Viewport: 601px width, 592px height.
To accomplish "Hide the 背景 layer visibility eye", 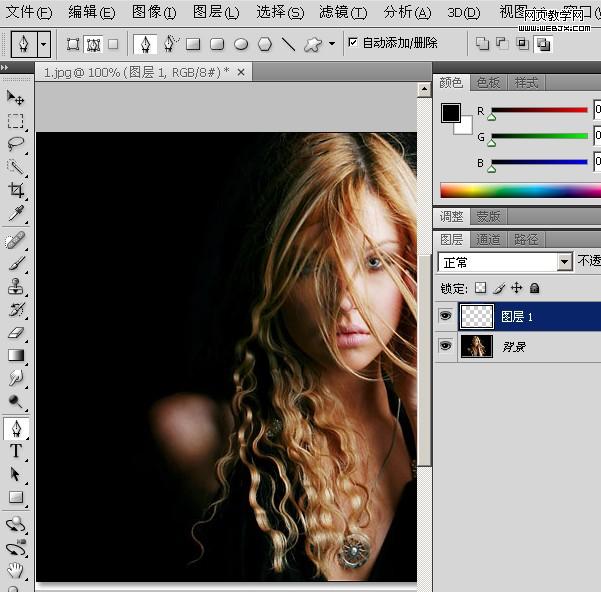I will (445, 346).
